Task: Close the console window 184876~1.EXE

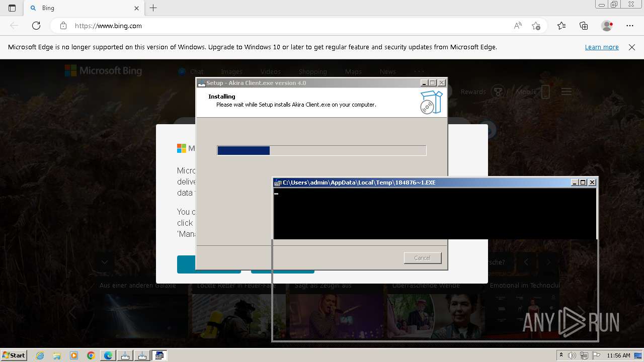Action: pyautogui.click(x=592, y=183)
